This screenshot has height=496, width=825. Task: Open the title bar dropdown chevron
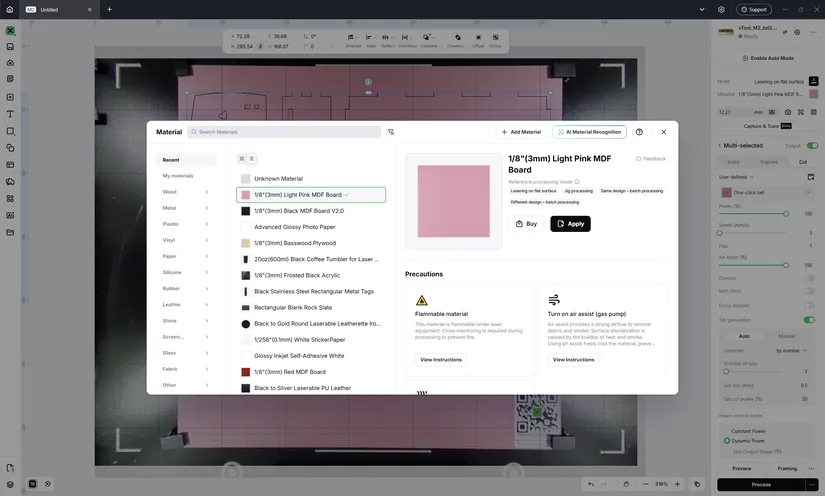701,9
